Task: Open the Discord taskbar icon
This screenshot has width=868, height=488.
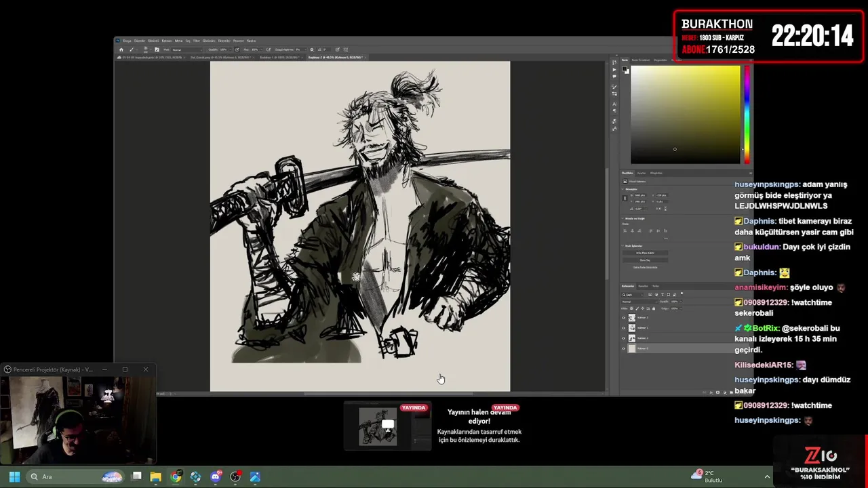Action: 216,476
